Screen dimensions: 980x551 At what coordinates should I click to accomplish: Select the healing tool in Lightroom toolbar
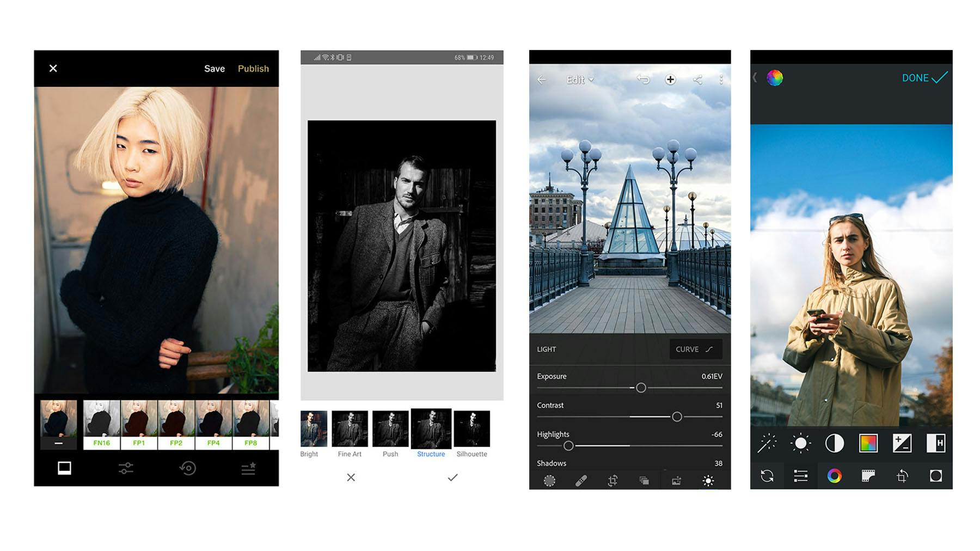point(581,481)
